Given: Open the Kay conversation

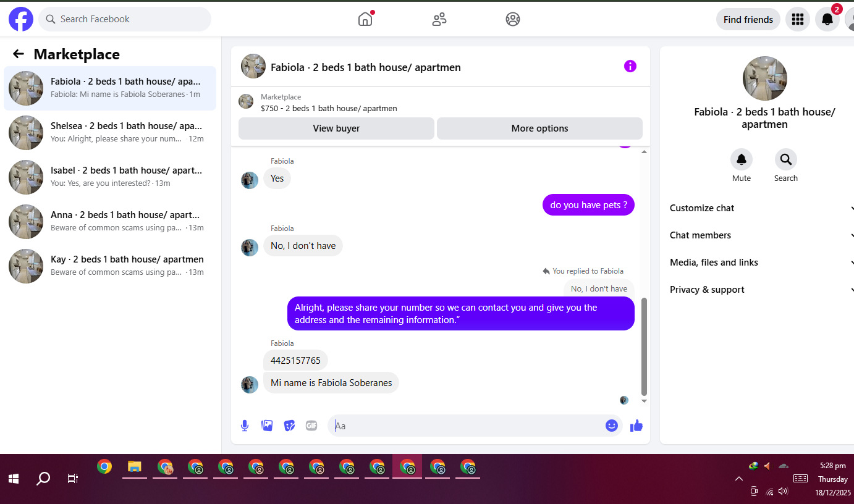Looking at the screenshot, I should (x=110, y=266).
